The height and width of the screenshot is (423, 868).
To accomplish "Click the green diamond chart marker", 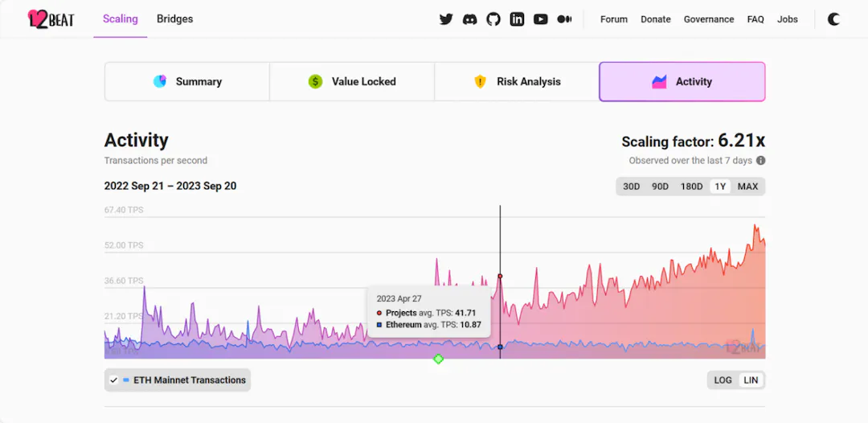I will (x=438, y=359).
